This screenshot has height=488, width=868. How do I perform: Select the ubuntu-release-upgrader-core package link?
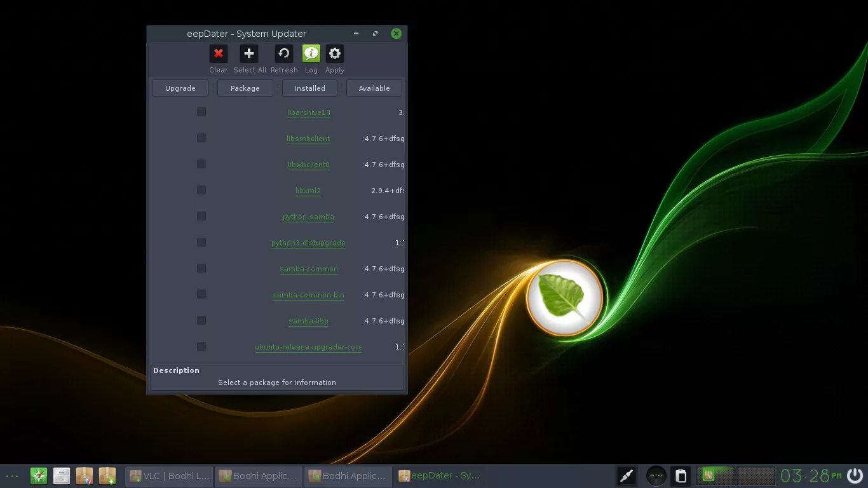tap(308, 347)
